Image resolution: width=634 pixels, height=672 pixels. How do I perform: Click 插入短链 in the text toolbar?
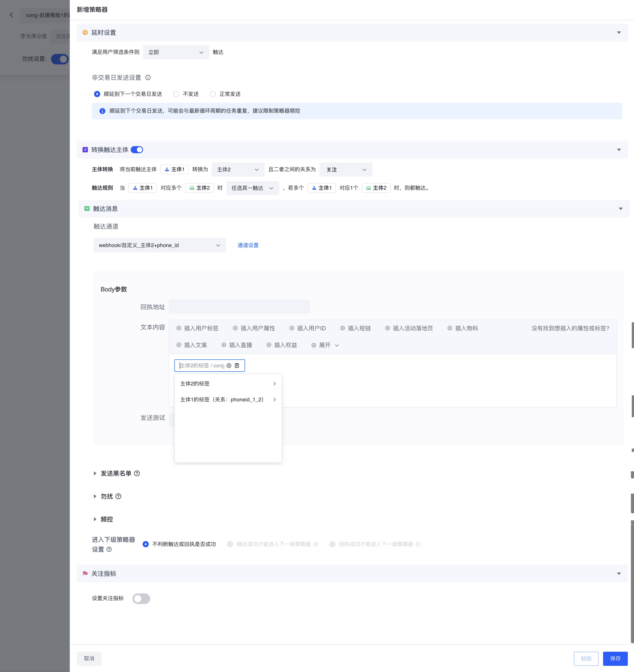pos(356,328)
